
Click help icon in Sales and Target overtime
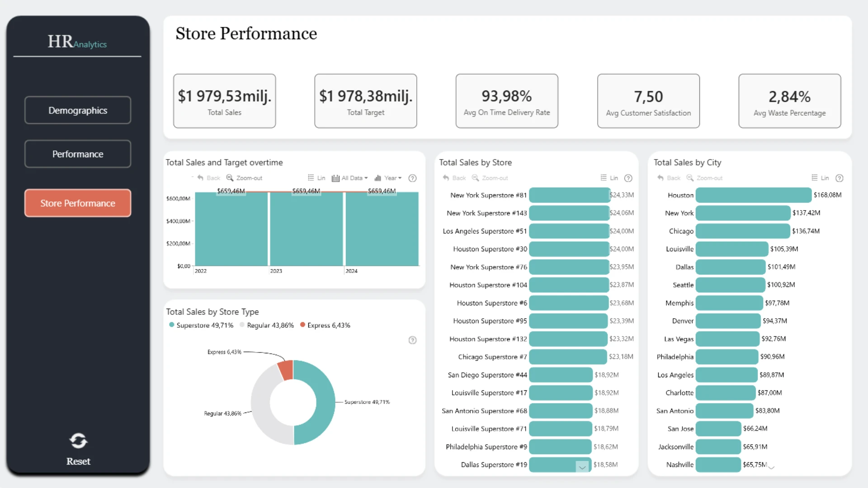(x=412, y=178)
